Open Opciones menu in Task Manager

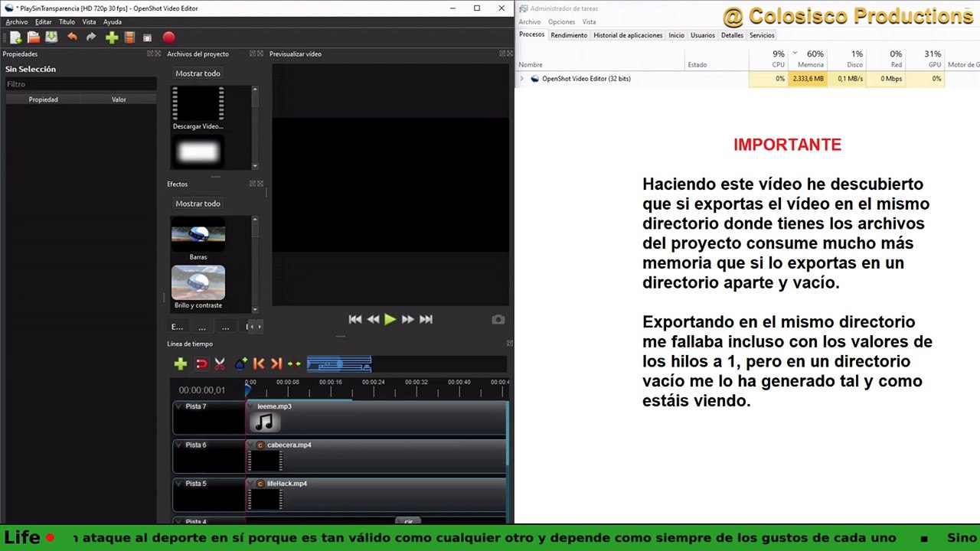click(561, 22)
